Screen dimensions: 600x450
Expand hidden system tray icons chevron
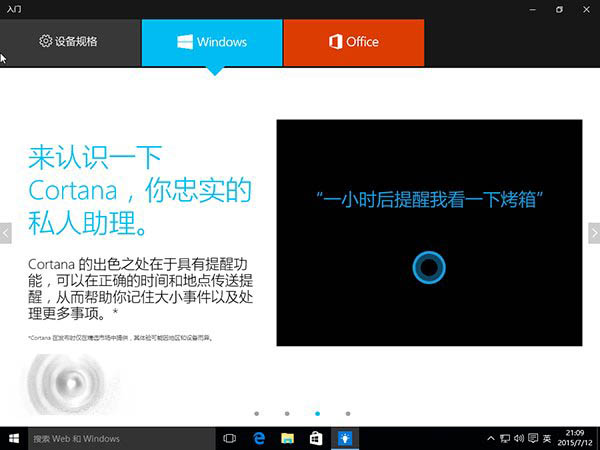491,439
